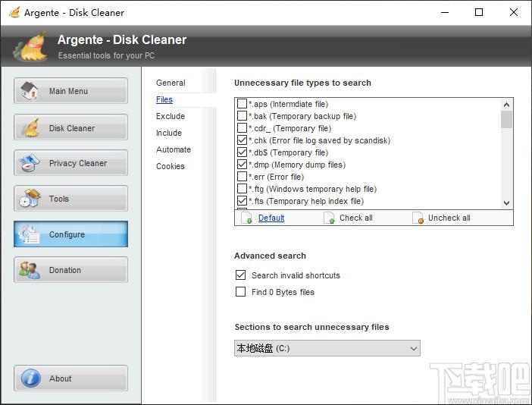Click the title bar application icon
This screenshot has height=405, width=532.
point(14,12)
